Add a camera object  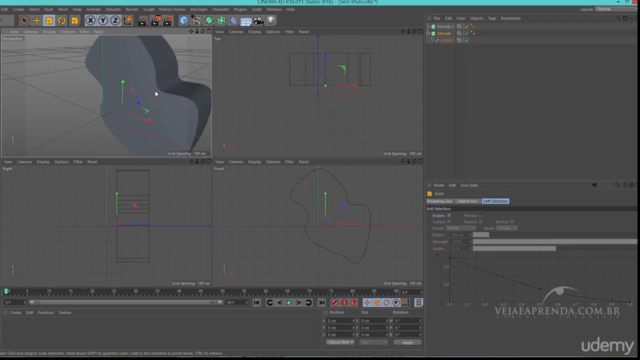pyautogui.click(x=258, y=20)
